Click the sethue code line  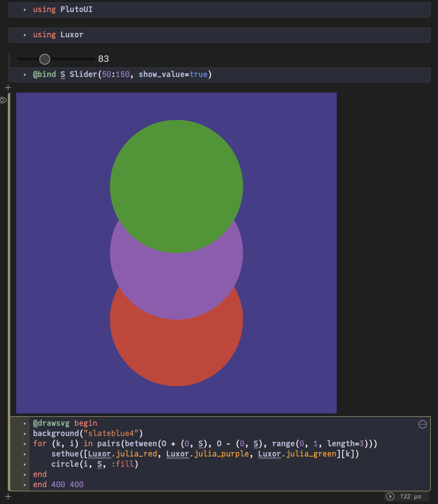click(205, 454)
